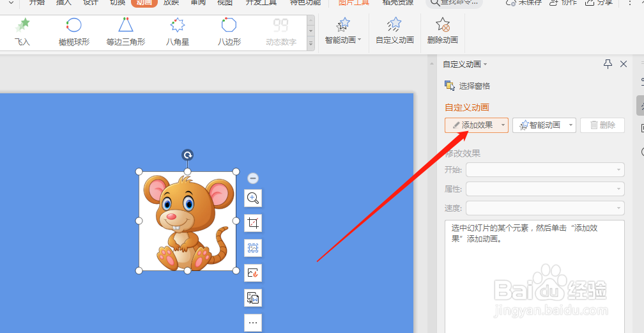The height and width of the screenshot is (333, 644).
Task: Open the 速度 dropdown
Action: pos(545,208)
